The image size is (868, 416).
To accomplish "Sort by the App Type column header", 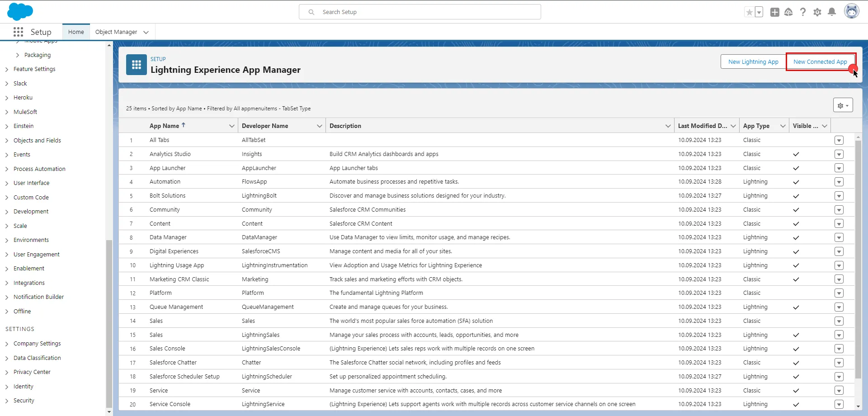I will click(x=756, y=126).
